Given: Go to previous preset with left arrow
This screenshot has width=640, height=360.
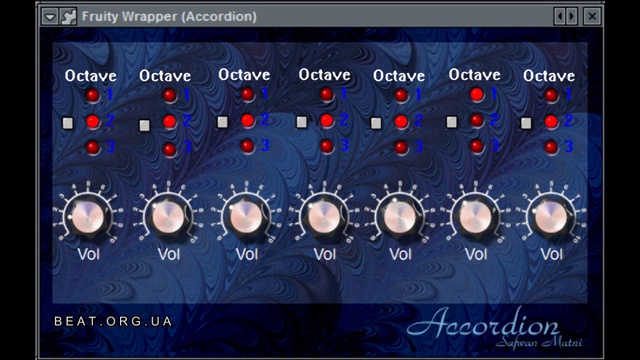Looking at the screenshot, I should [x=560, y=16].
